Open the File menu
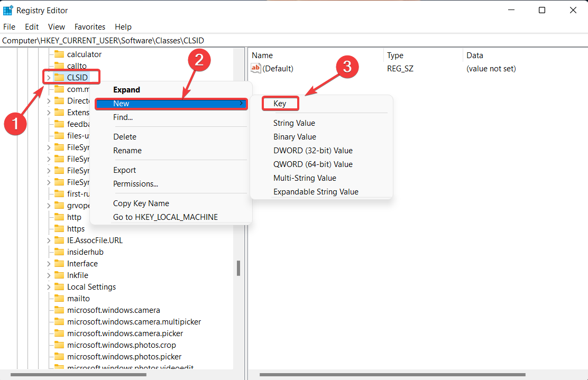The image size is (588, 380). pyautogui.click(x=9, y=27)
